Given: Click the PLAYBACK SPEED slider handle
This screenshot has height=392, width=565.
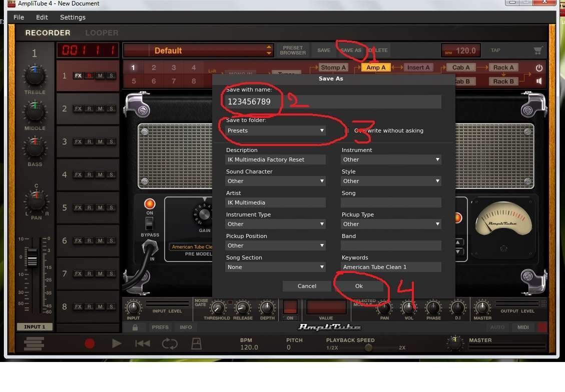Looking at the screenshot, I should (x=368, y=347).
